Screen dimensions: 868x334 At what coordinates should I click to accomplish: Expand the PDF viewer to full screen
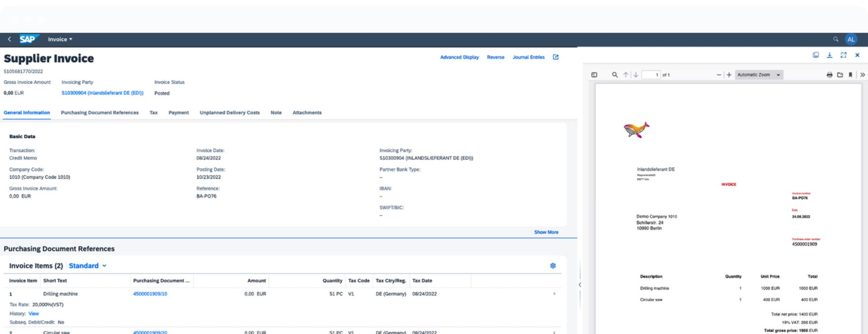click(843, 56)
